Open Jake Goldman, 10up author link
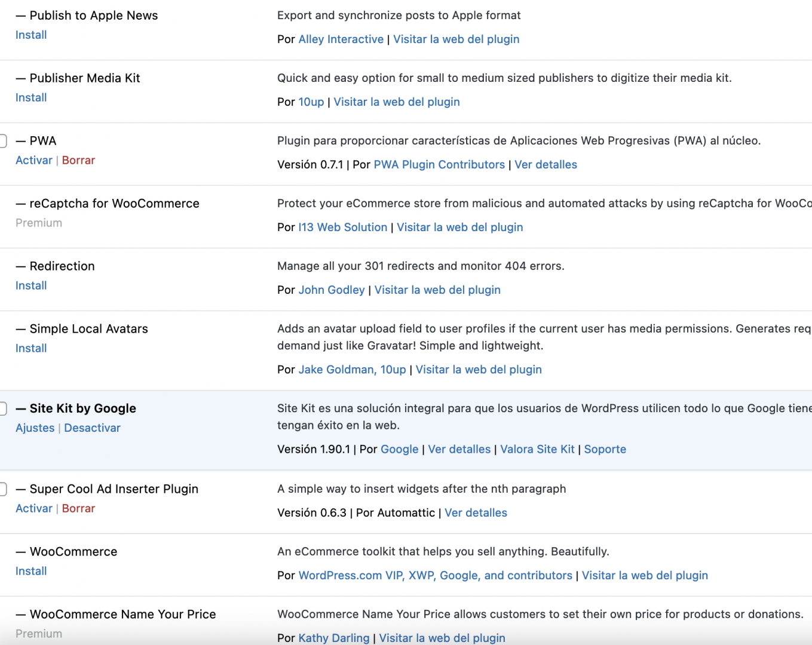Image resolution: width=812 pixels, height=645 pixels. point(353,369)
